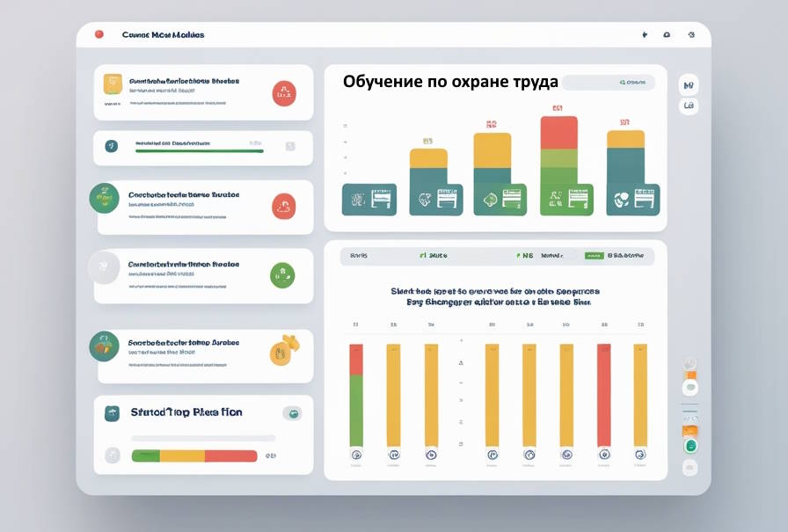Click the green-yellow-red segmented progress bar
The height and width of the screenshot is (532, 788).
click(x=194, y=455)
